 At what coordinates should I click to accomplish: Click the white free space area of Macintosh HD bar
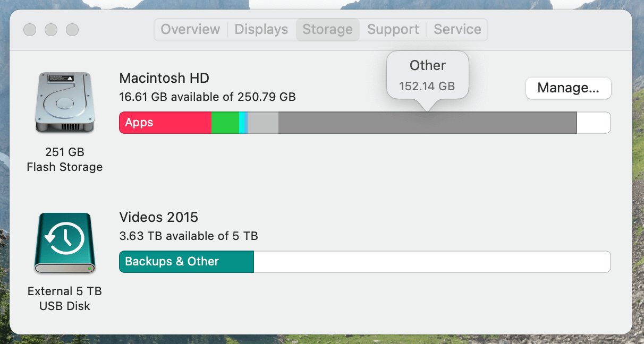592,123
